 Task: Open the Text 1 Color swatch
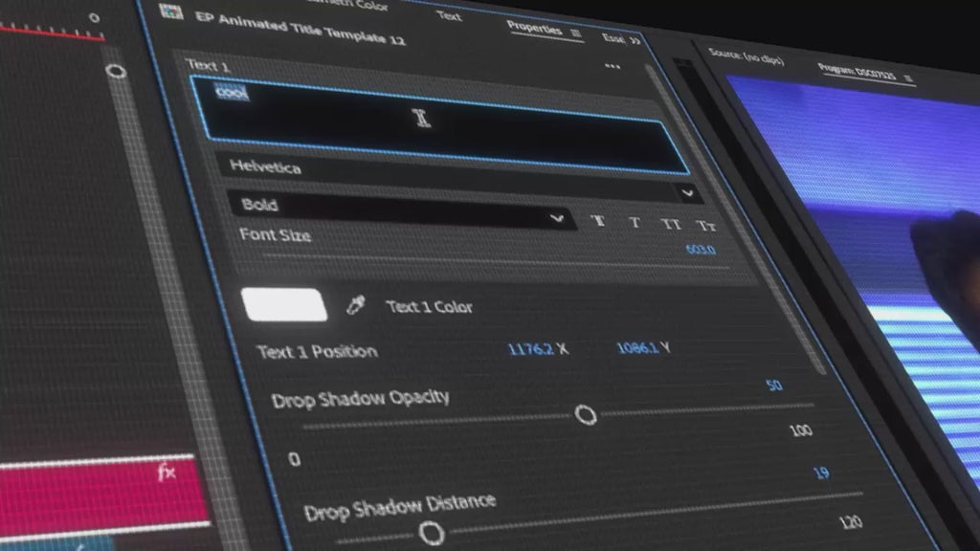click(x=285, y=305)
